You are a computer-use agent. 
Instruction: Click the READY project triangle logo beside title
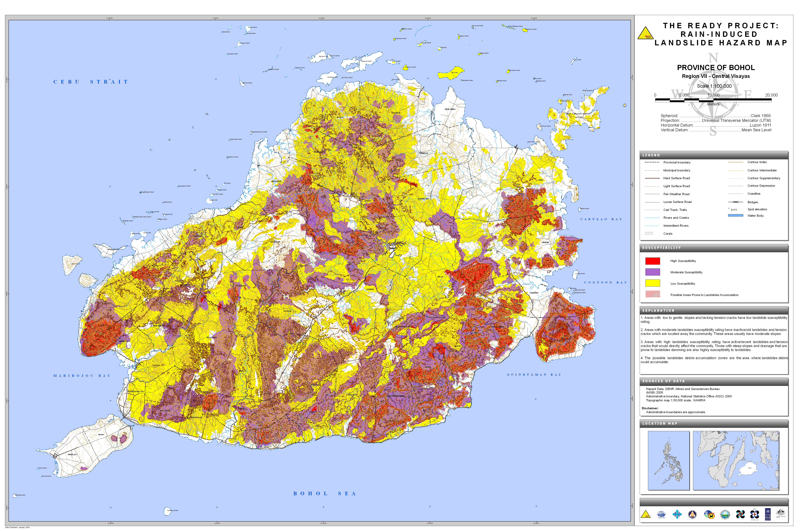(x=645, y=33)
